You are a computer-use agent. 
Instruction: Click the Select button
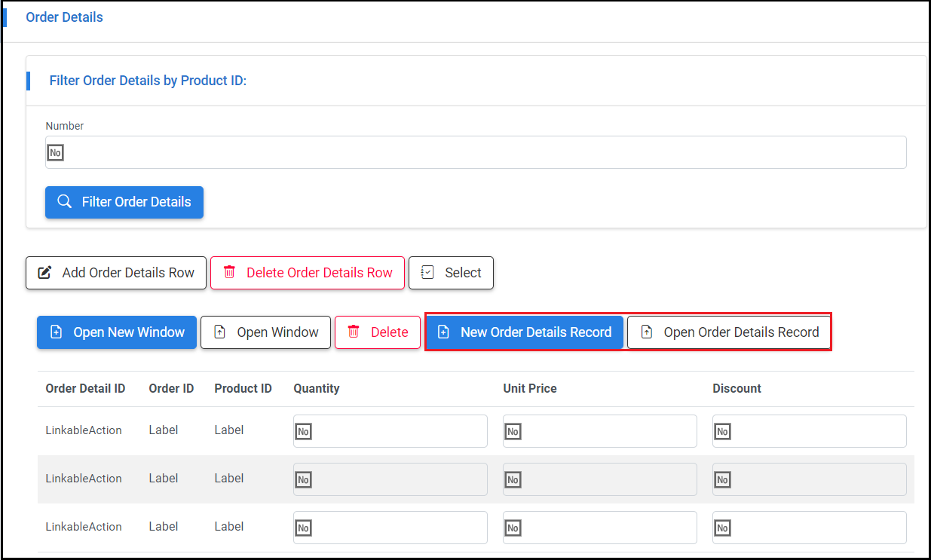pos(451,273)
